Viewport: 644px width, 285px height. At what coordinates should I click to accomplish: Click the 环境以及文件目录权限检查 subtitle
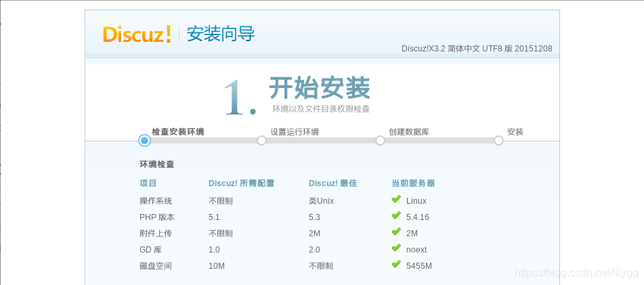point(321,109)
